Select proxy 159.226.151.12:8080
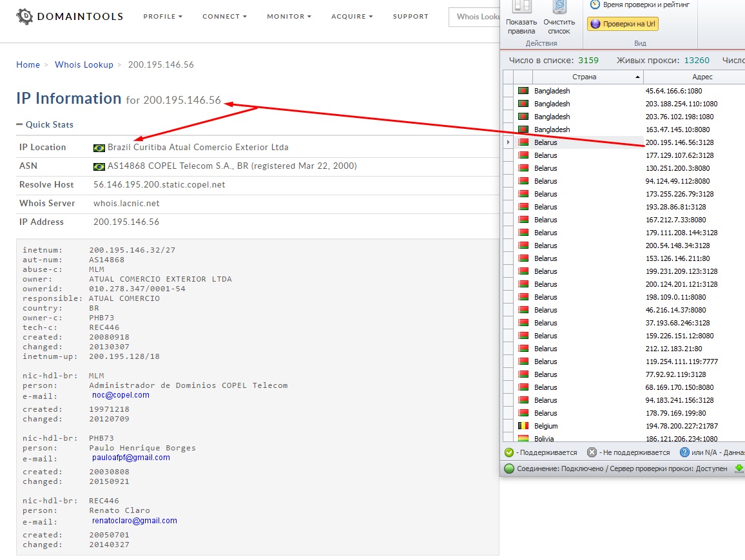The width and height of the screenshot is (745, 560). point(679,336)
